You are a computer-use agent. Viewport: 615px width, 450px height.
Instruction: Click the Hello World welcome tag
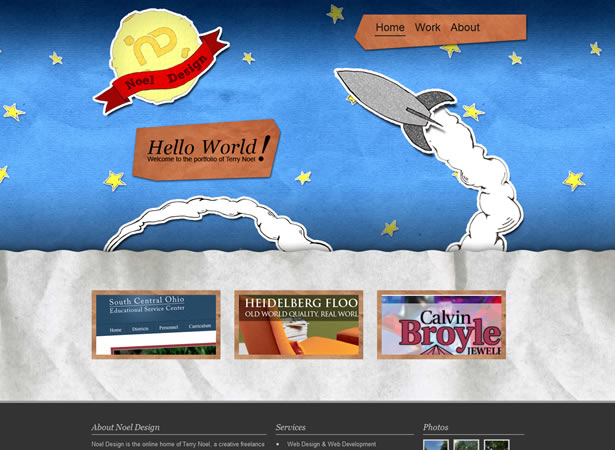pyautogui.click(x=207, y=151)
